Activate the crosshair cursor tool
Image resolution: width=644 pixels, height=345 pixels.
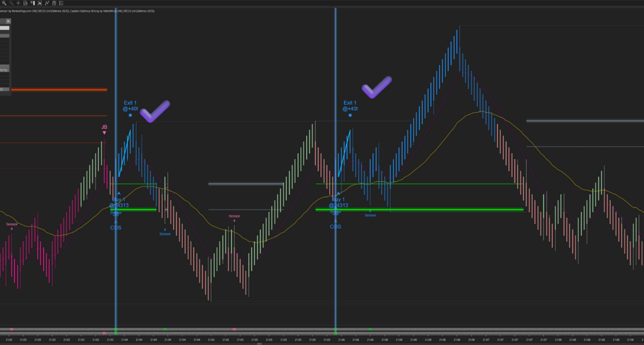point(18,3)
